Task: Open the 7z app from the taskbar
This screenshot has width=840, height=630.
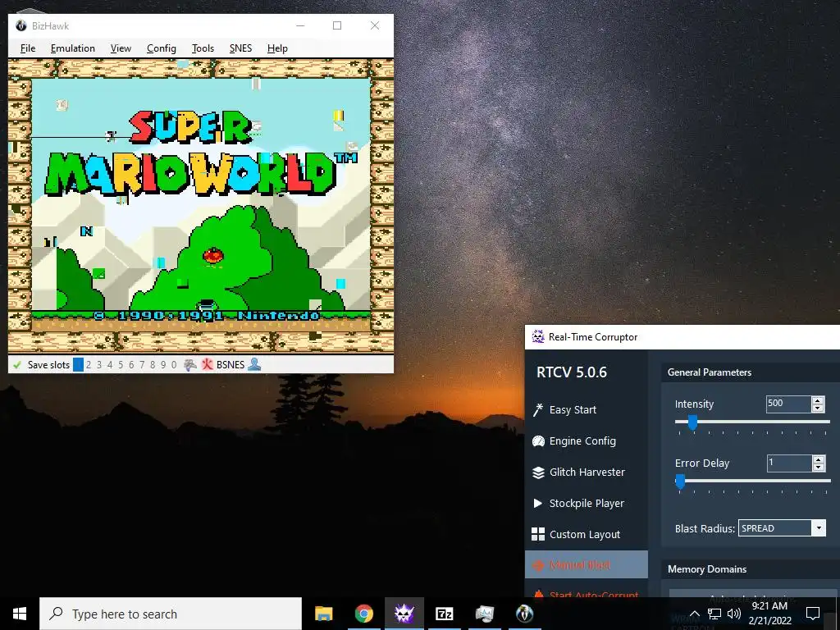Action: pos(444,614)
